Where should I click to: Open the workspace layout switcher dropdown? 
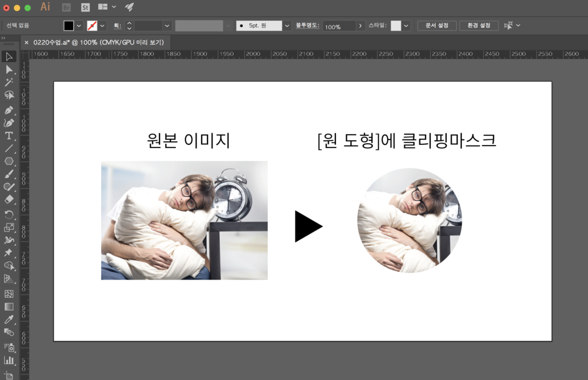pyautogui.click(x=107, y=7)
